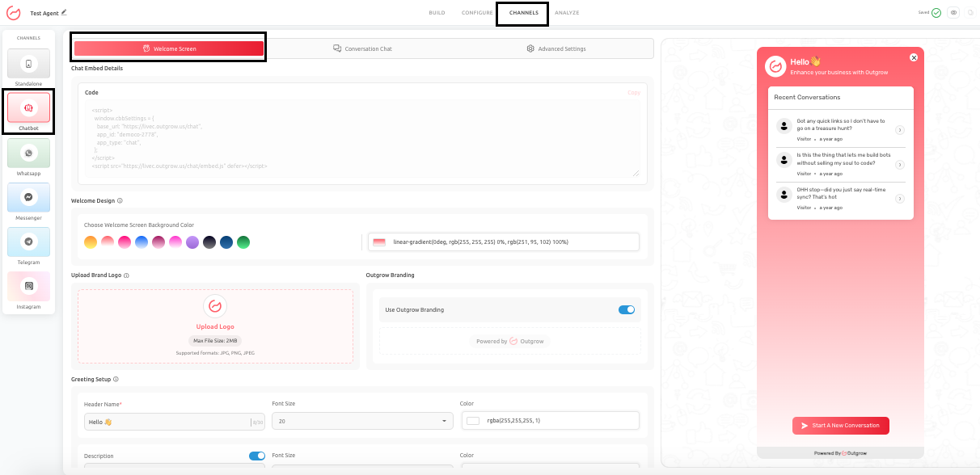This screenshot has height=475, width=980.
Task: Open the Header Name Font Size dropdown
Action: click(362, 421)
